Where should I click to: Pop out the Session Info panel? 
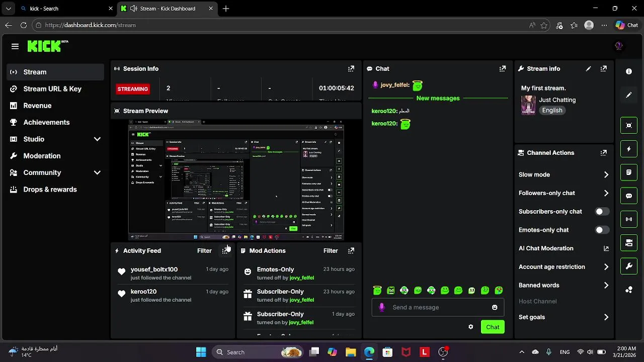[x=351, y=69]
